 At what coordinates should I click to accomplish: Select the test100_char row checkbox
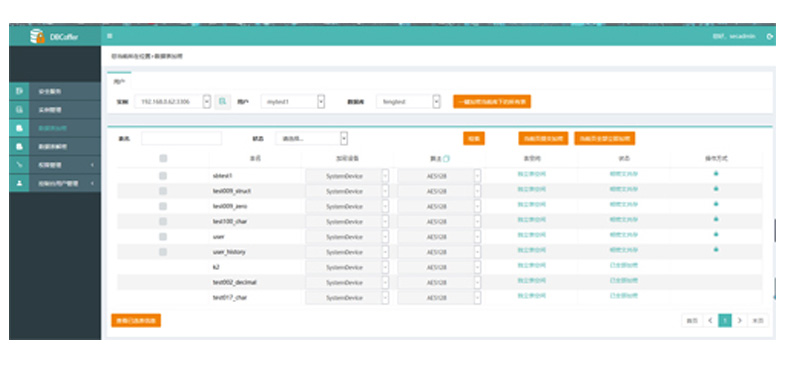click(x=163, y=221)
